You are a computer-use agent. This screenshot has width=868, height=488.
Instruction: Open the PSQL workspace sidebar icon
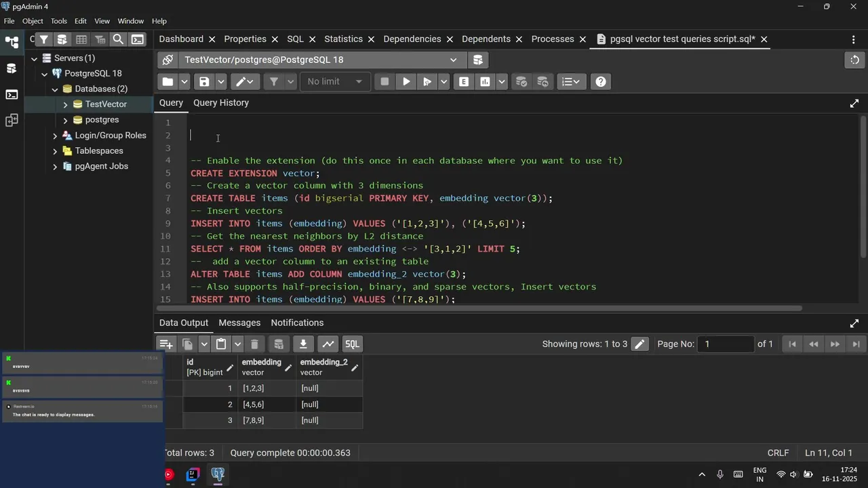coord(12,94)
